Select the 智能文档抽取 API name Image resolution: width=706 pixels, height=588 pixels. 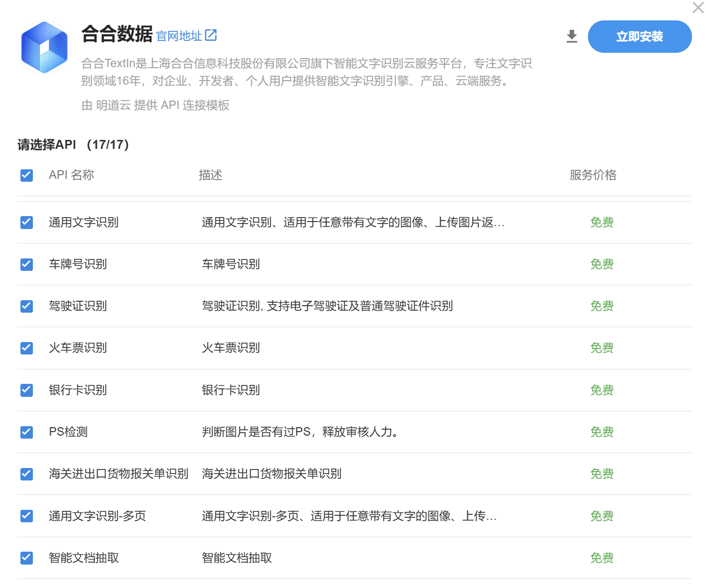(x=84, y=558)
